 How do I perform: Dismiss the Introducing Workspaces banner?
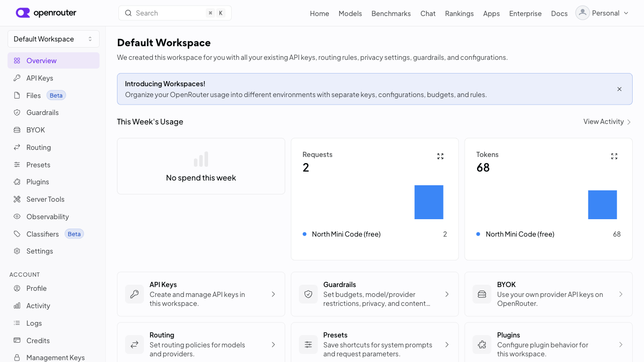pos(619,89)
